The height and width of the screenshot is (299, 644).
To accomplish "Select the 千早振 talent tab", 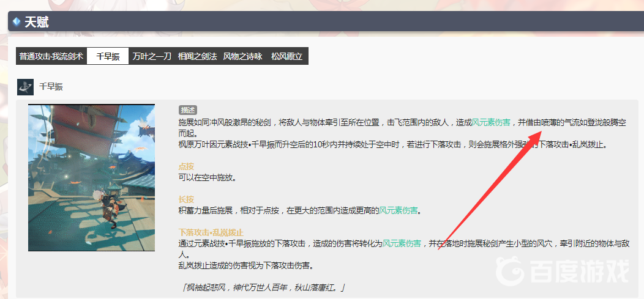I will (108, 57).
